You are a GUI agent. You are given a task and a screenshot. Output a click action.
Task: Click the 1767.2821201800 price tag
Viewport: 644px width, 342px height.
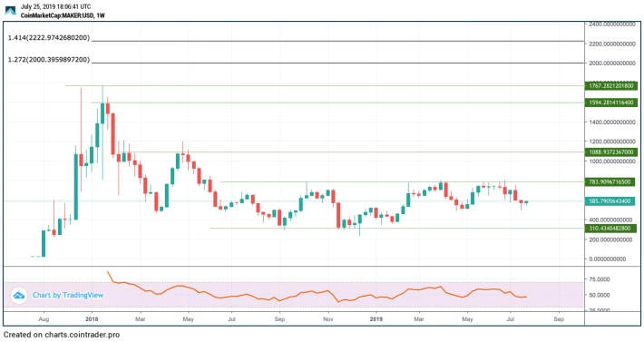(610, 86)
